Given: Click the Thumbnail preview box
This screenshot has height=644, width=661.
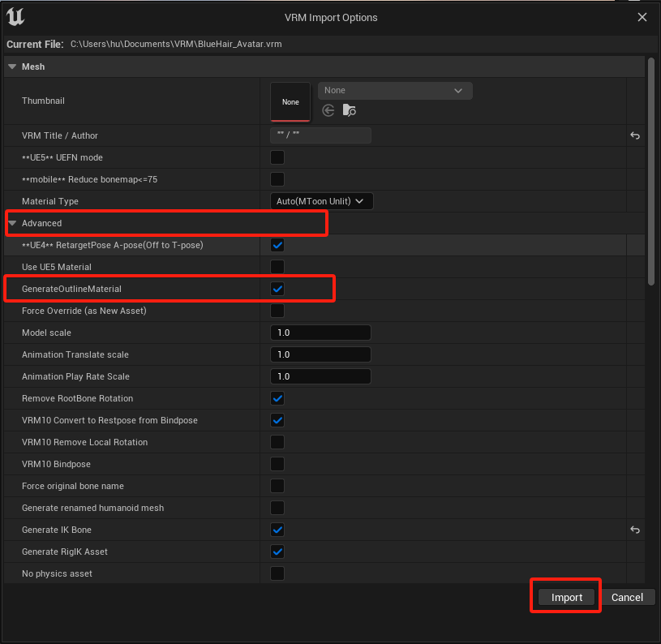Looking at the screenshot, I should [x=290, y=102].
